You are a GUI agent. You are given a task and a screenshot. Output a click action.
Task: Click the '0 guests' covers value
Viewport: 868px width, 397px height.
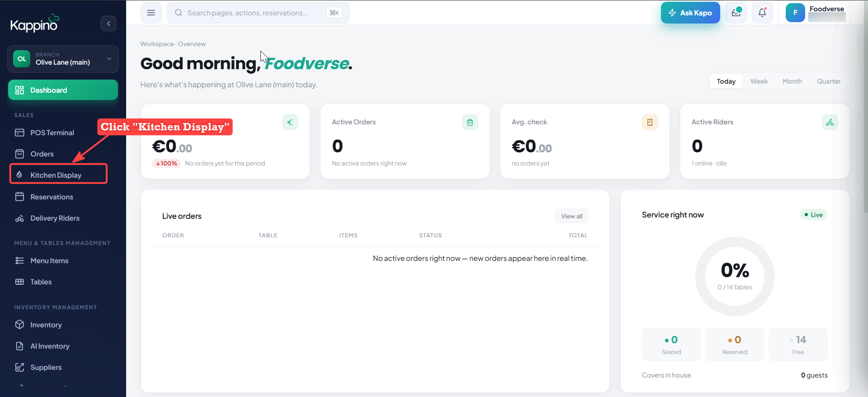pyautogui.click(x=814, y=375)
